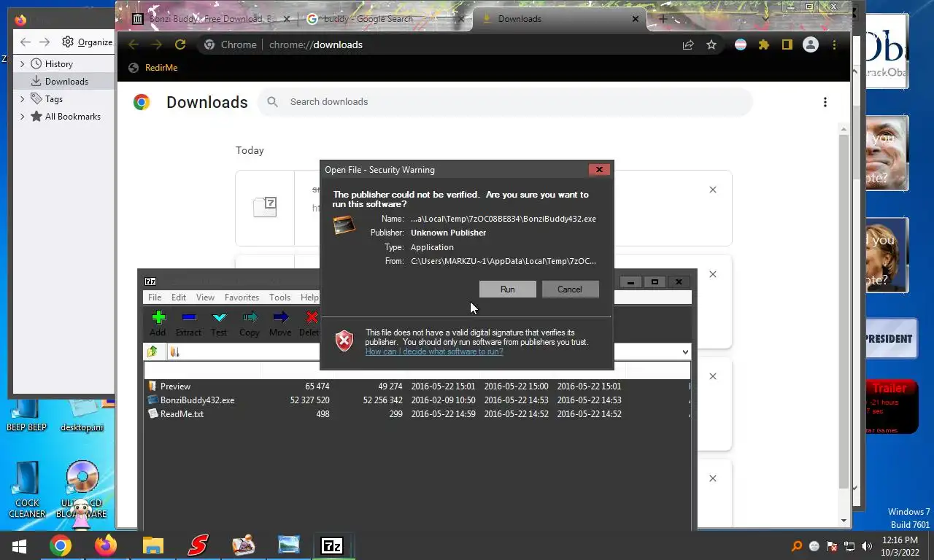
Task: Click volume icon in system tray
Action: [x=867, y=546]
